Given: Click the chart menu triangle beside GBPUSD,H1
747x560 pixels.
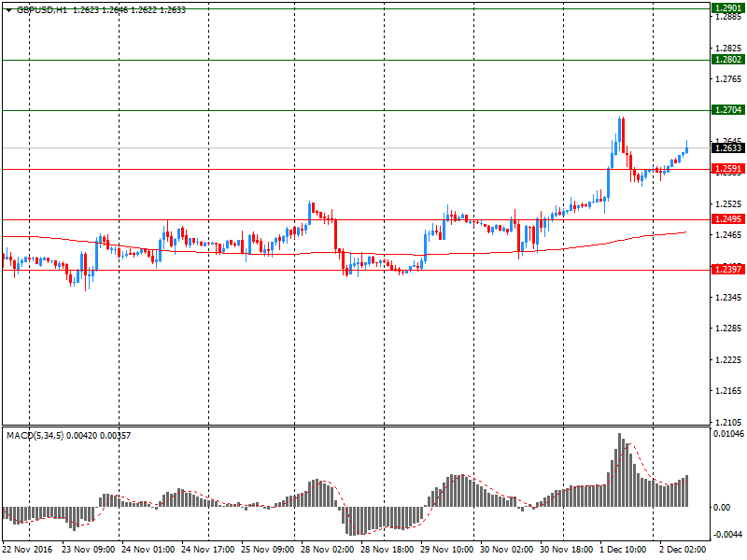Looking at the screenshot, I should [x=8, y=10].
